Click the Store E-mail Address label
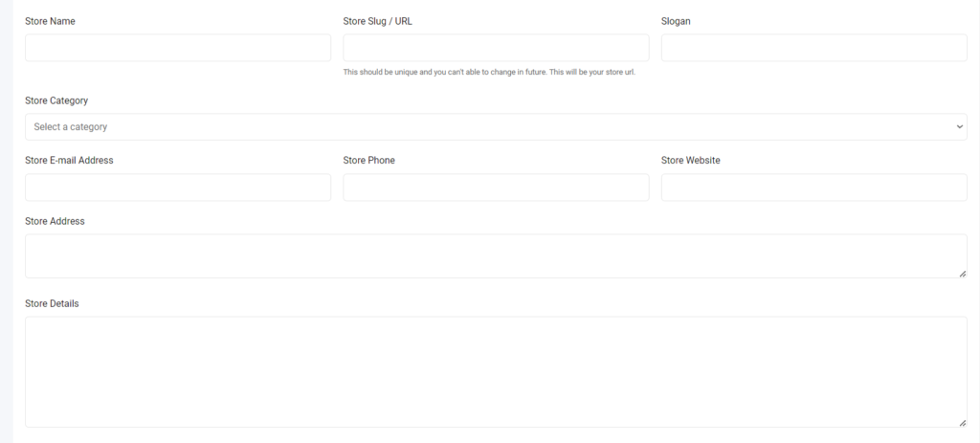Screen dimensions: 980x443 coord(69,161)
